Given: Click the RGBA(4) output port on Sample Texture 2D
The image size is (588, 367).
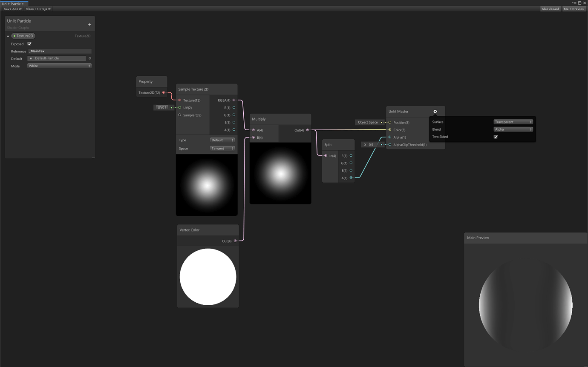Looking at the screenshot, I should pos(234,100).
